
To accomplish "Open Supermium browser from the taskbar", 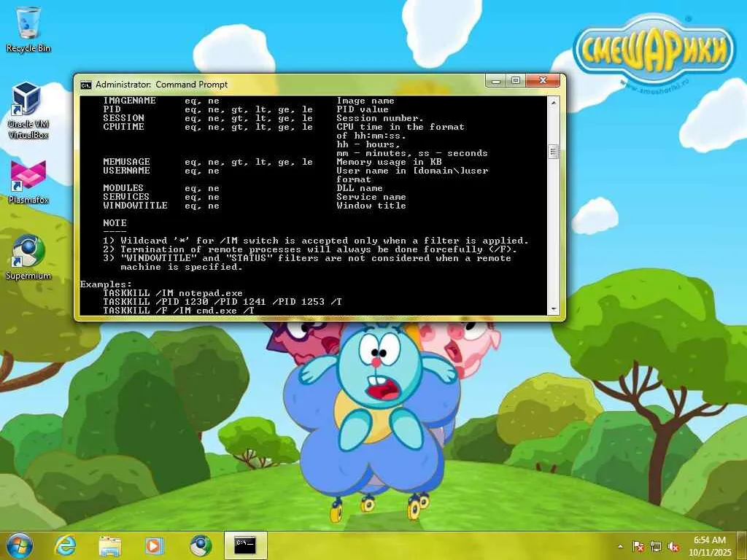I will coord(200,545).
